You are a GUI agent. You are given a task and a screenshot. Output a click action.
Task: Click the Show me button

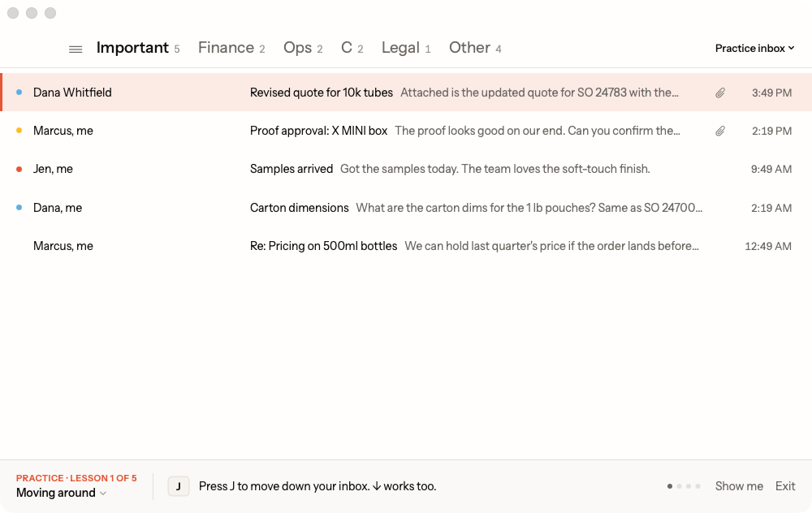(x=739, y=486)
